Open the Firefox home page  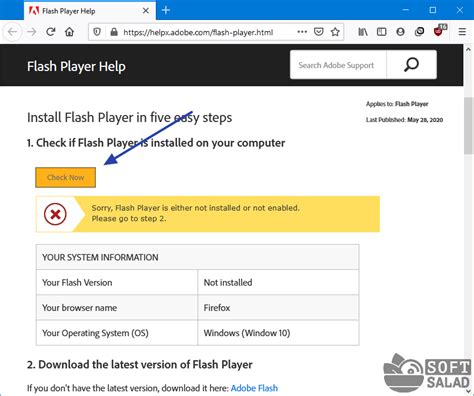pyautogui.click(x=69, y=32)
